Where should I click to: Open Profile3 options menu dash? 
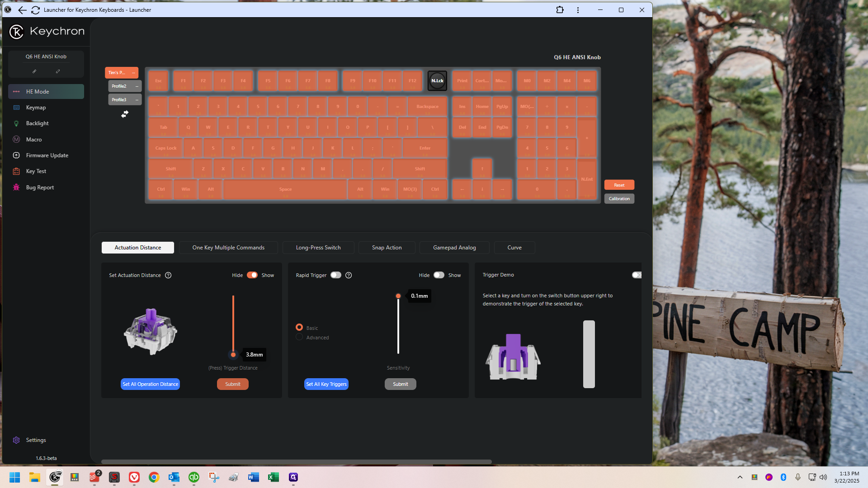(137, 100)
